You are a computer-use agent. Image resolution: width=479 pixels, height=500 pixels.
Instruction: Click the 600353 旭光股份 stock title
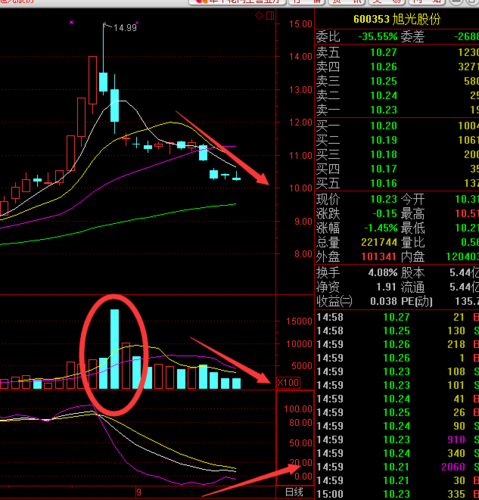397,19
